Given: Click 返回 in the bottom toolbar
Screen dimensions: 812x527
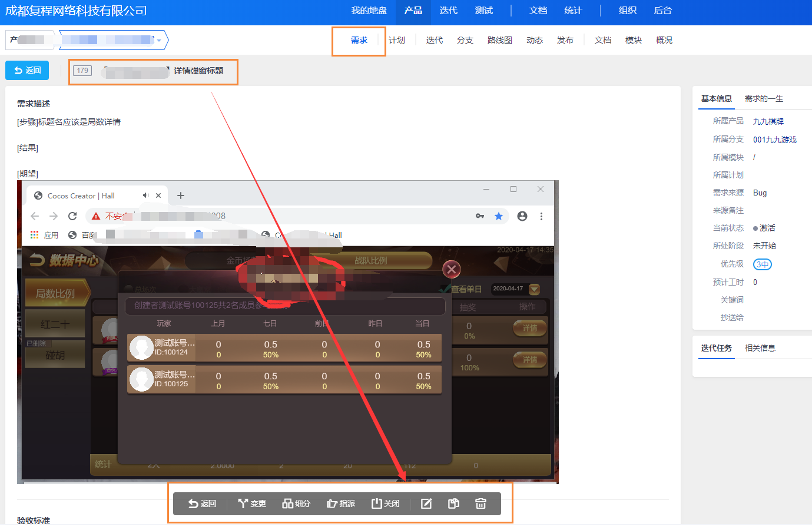Looking at the screenshot, I should pyautogui.click(x=202, y=503).
